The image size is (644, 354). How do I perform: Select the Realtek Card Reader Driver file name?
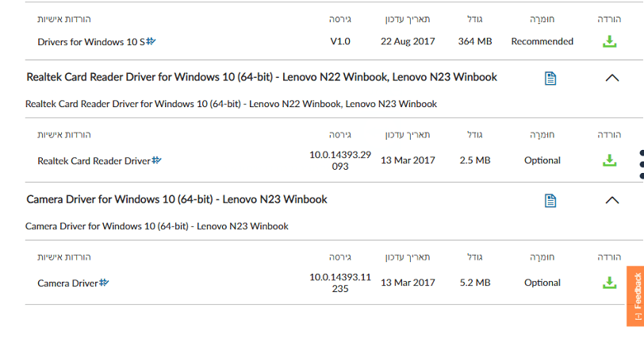point(94,161)
